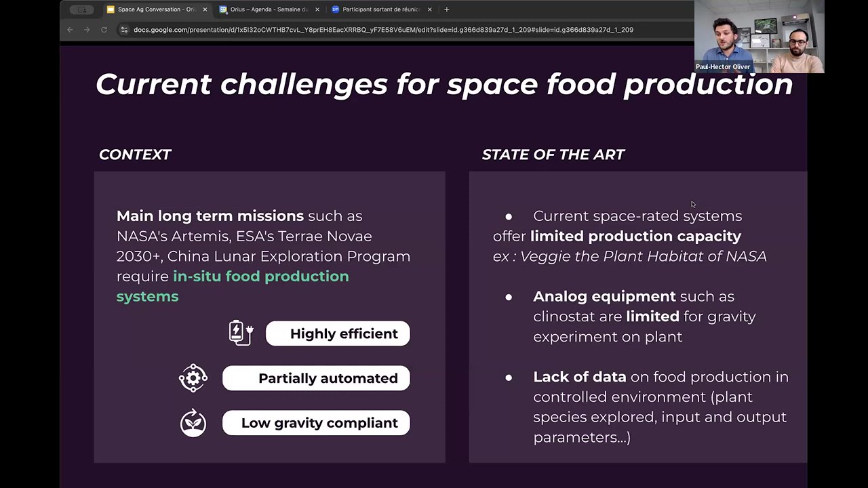
Task: Click the Paul-Hector Oliver video thumbnail
Action: click(759, 37)
